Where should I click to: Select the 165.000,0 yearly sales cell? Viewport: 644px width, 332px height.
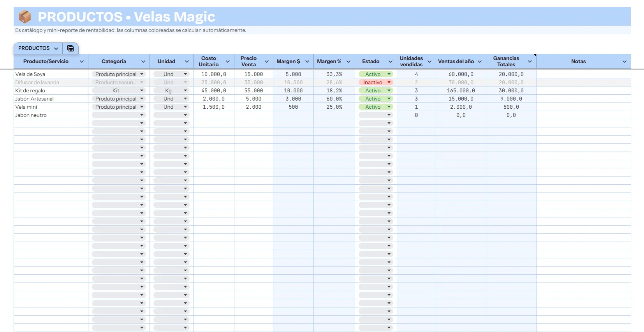click(461, 90)
